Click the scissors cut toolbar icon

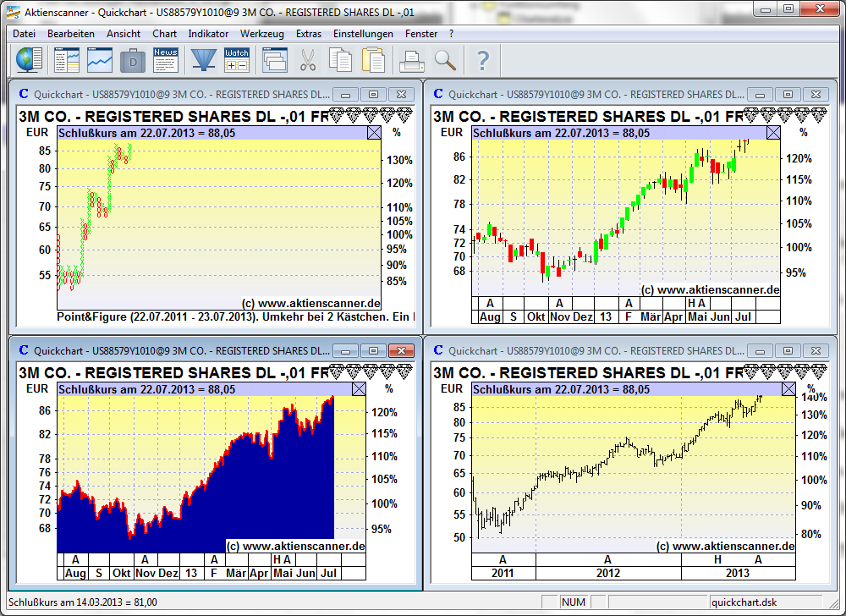(308, 60)
